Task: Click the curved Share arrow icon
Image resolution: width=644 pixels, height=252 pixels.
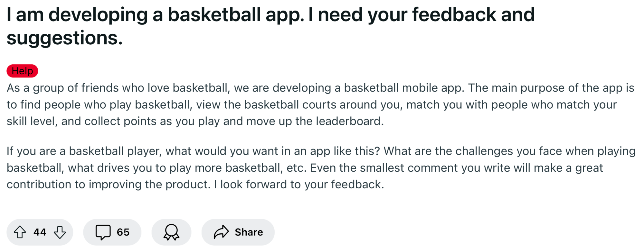Action: pos(221,232)
